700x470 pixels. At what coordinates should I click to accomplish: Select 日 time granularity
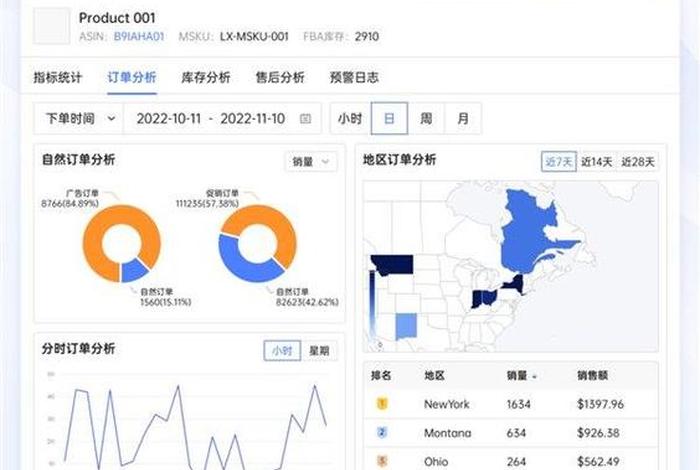(389, 118)
